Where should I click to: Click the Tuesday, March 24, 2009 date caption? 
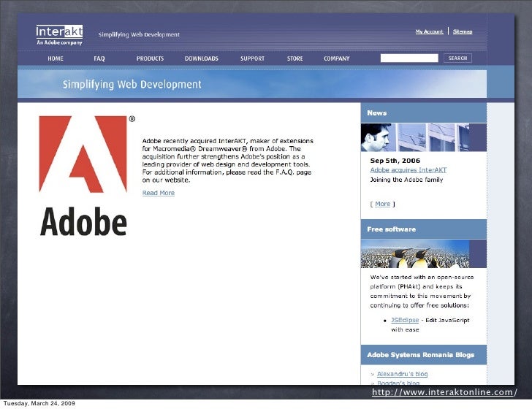[39, 403]
